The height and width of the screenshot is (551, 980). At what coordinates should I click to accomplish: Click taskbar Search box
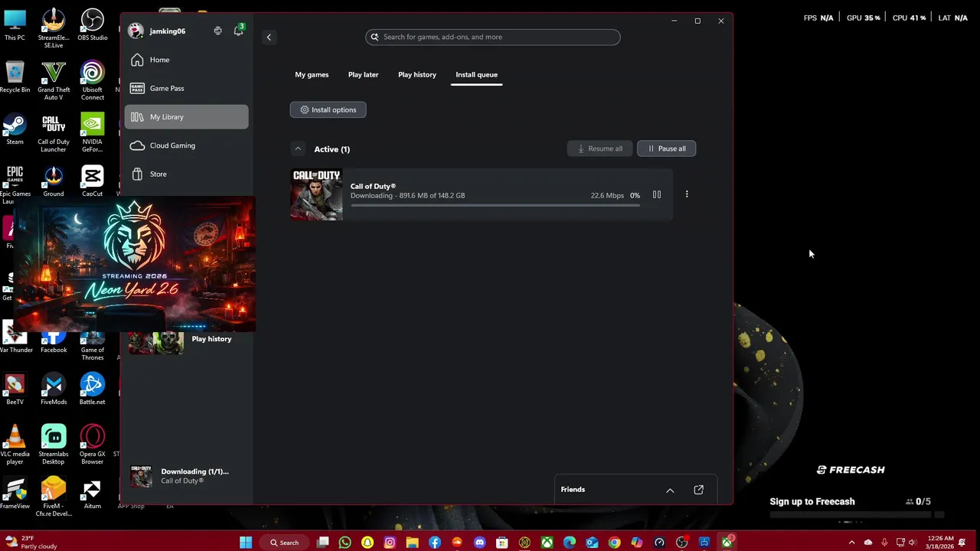tap(285, 543)
